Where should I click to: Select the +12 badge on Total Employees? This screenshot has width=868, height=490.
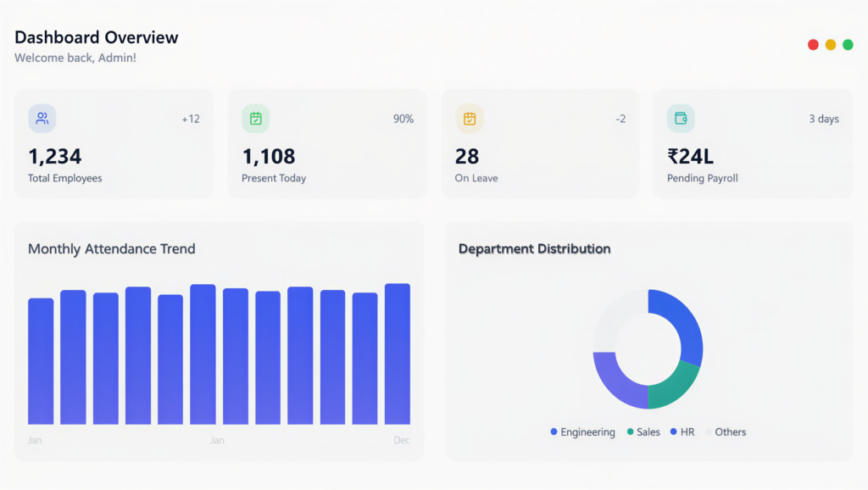(x=191, y=119)
